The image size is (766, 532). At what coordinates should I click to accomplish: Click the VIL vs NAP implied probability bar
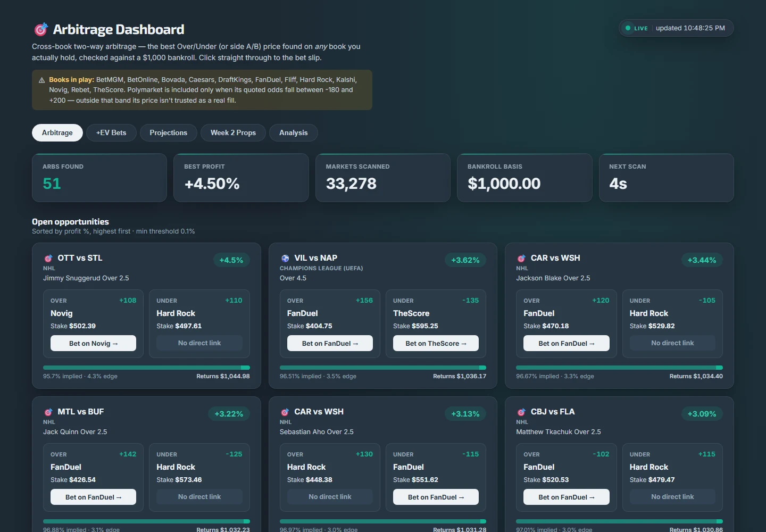(383, 368)
